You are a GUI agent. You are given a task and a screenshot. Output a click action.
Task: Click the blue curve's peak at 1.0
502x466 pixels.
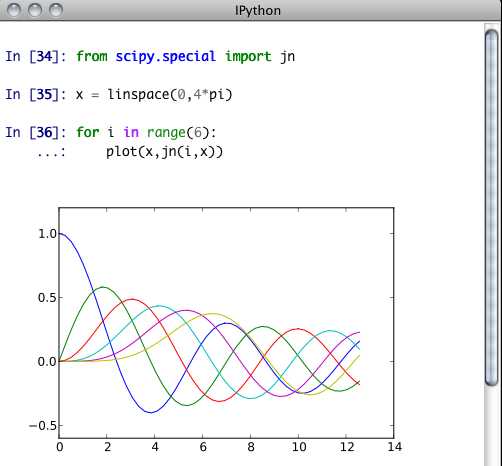(61, 234)
